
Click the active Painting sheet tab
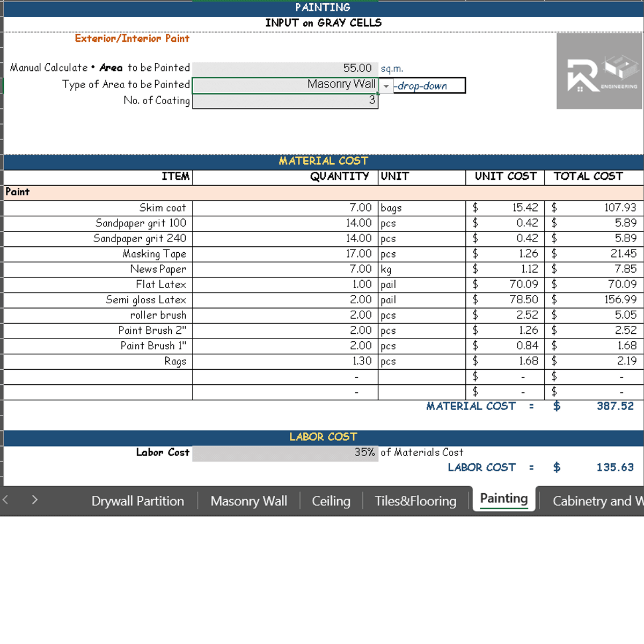point(503,499)
